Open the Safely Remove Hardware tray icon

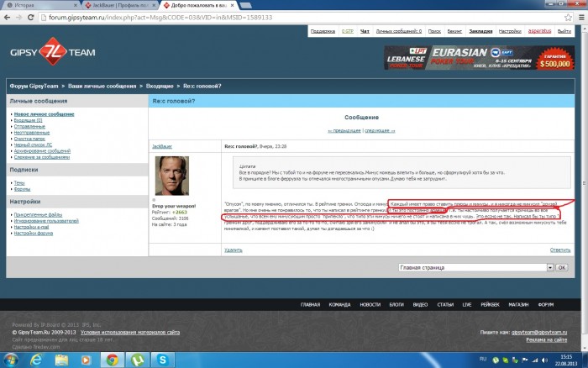[x=515, y=360]
